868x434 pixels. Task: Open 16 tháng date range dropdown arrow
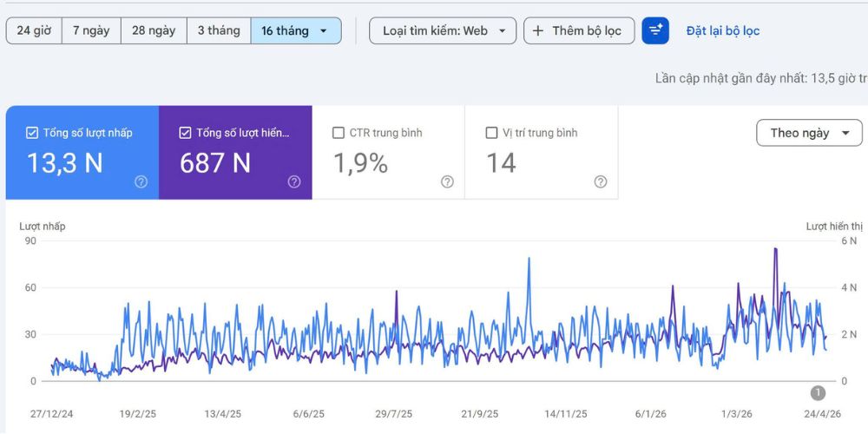tap(323, 31)
